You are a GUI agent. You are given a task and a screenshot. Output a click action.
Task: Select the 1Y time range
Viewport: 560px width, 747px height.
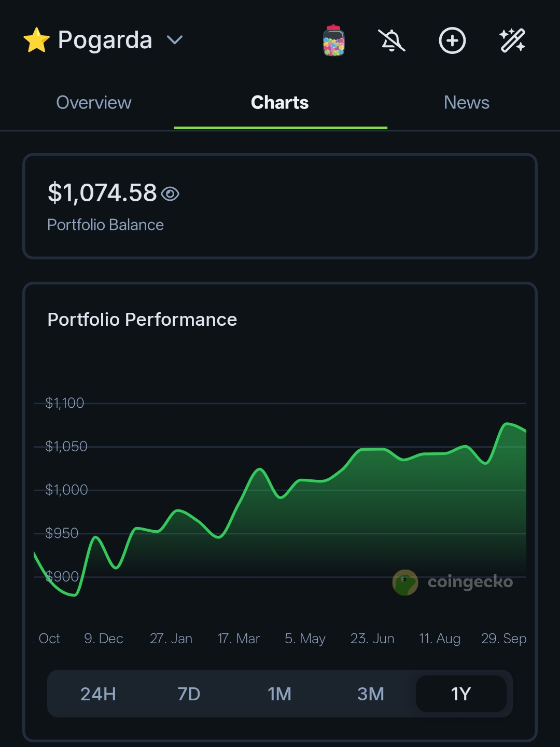461,694
